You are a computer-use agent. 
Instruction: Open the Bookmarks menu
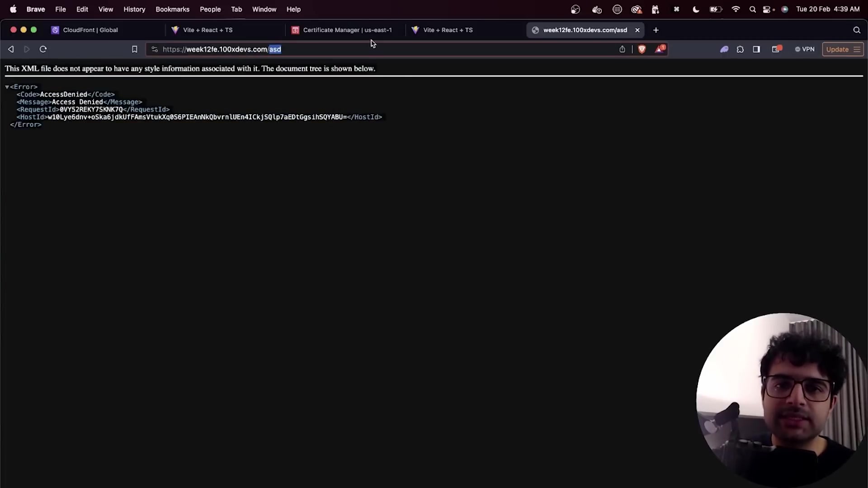pos(172,9)
